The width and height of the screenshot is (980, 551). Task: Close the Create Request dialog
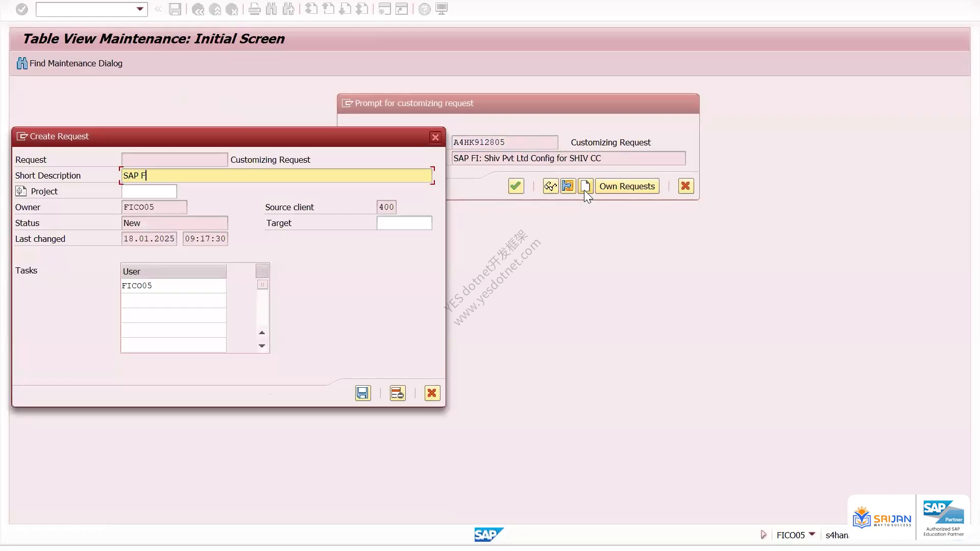tap(435, 137)
